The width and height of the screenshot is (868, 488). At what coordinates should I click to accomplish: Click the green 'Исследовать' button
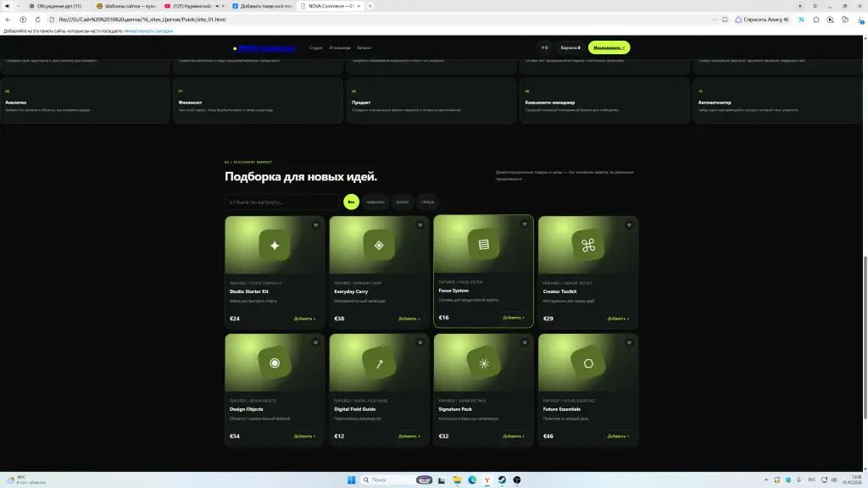click(x=609, y=47)
